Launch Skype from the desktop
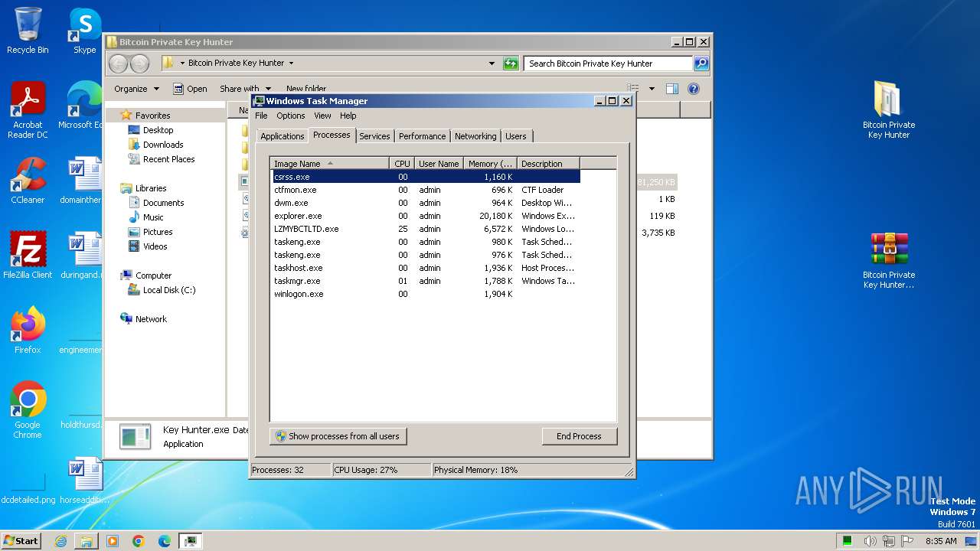 (84, 31)
